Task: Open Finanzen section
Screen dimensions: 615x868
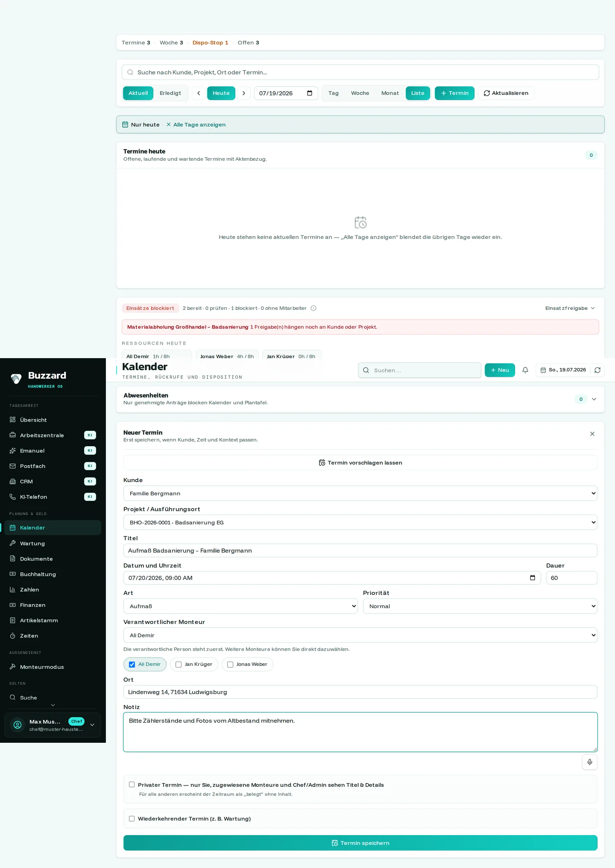Action: click(53, 605)
